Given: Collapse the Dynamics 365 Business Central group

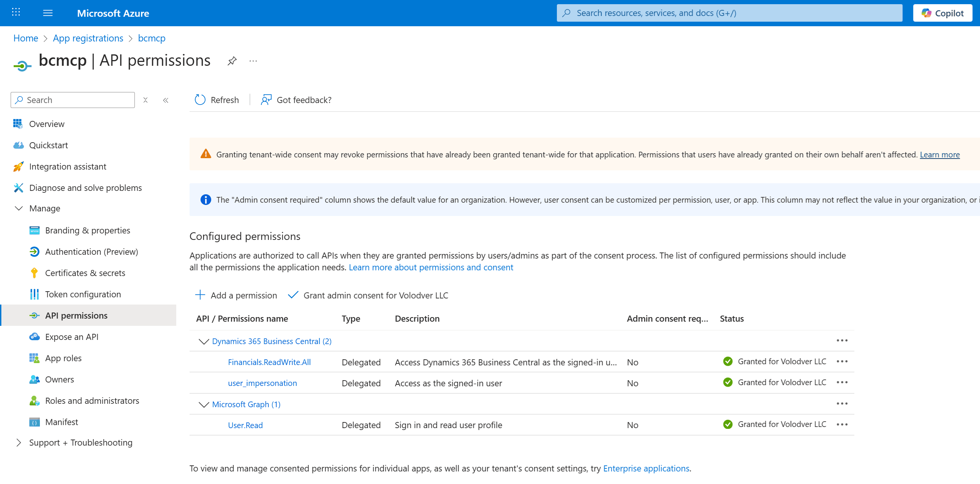Looking at the screenshot, I should tap(203, 341).
